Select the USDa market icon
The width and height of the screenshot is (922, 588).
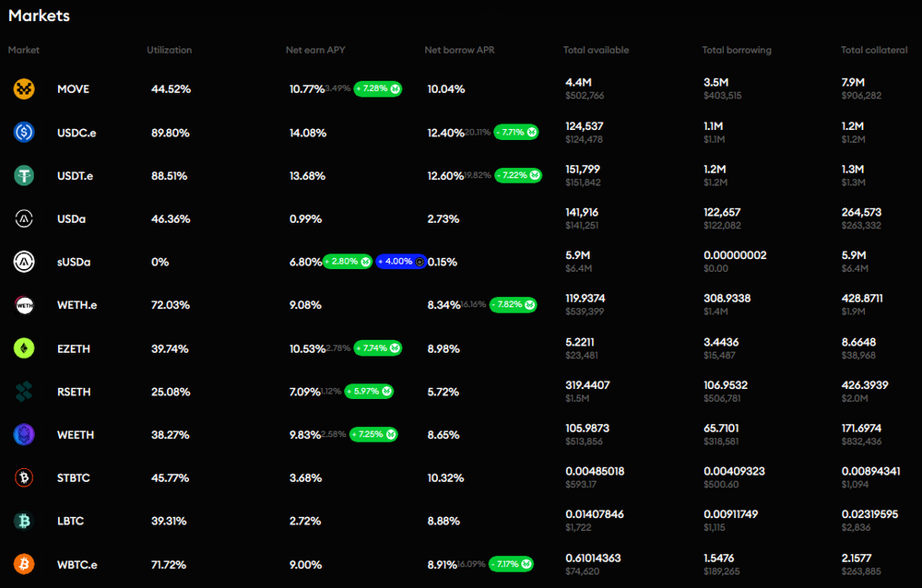(24, 218)
